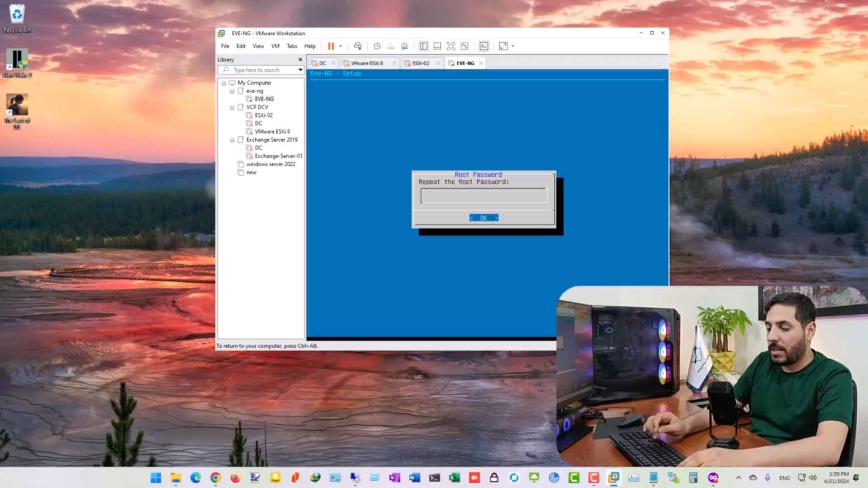Select DC under VCP DCV
This screenshot has height=488, width=868.
(x=258, y=123)
